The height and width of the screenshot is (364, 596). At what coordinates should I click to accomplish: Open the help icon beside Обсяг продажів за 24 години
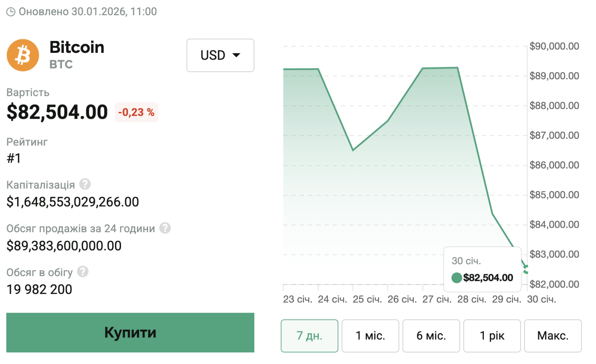tap(165, 228)
